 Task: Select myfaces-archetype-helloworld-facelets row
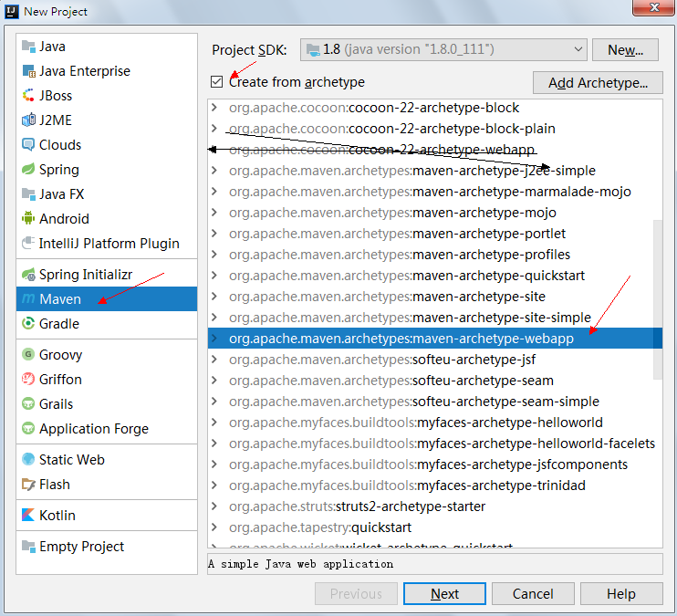click(435, 444)
